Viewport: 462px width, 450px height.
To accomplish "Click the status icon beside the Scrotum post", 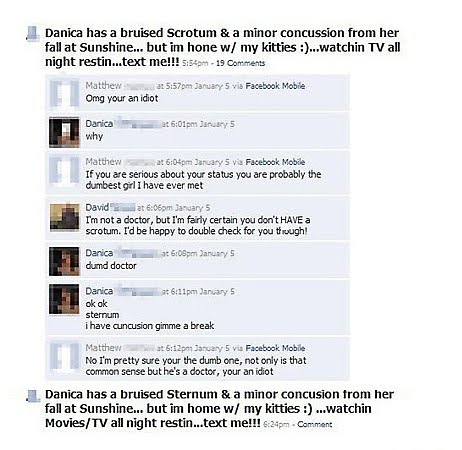I will tap(33, 34).
